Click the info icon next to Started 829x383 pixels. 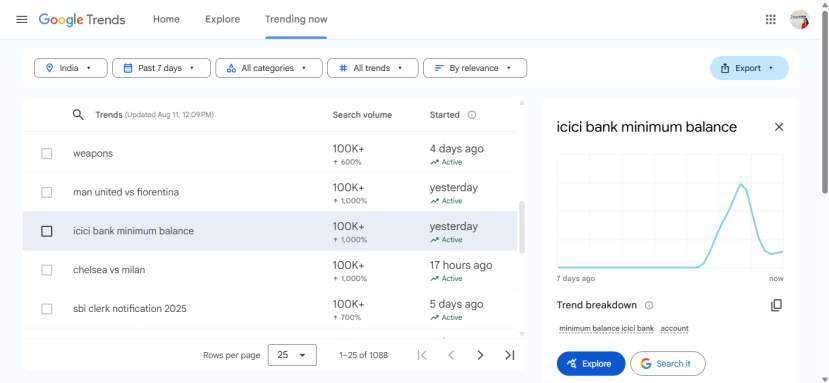tap(472, 115)
